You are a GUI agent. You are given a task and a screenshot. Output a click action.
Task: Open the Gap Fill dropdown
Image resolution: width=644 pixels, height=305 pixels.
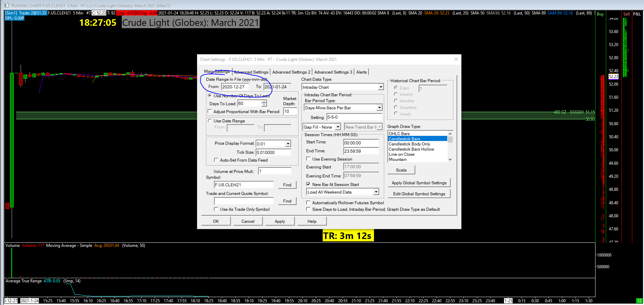pos(338,127)
